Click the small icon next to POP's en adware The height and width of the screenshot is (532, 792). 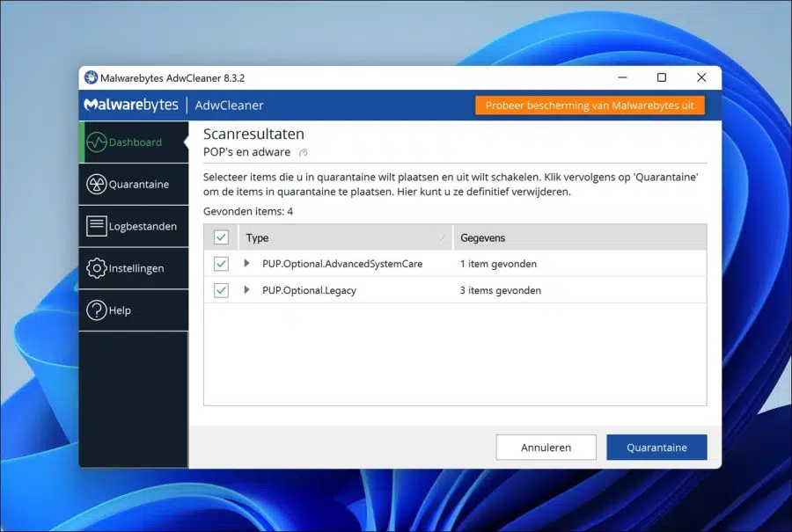click(303, 152)
